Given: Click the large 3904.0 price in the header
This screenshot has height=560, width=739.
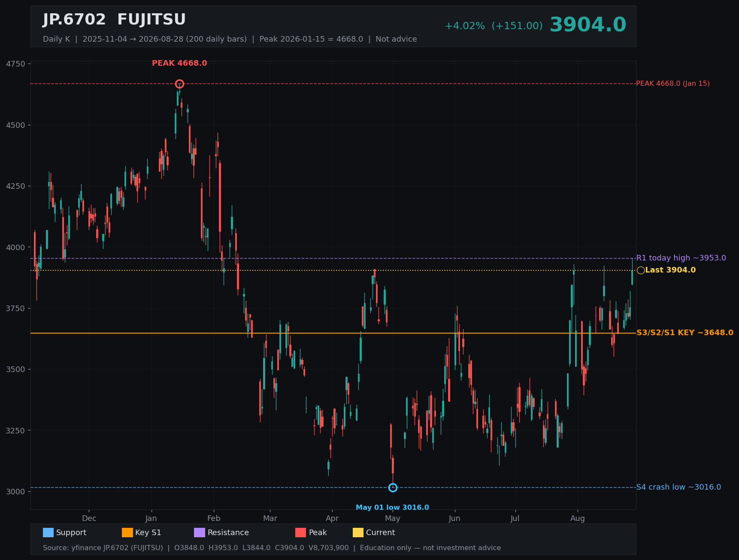Looking at the screenshot, I should [x=588, y=24].
